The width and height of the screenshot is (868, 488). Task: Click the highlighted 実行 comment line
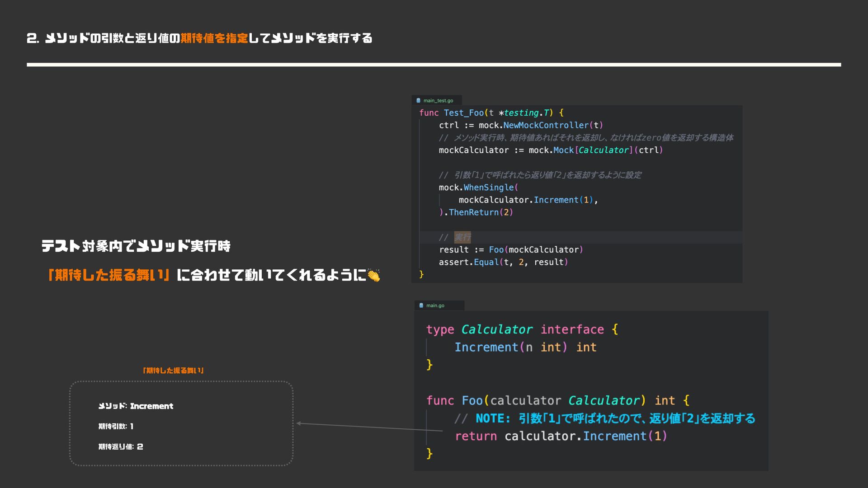[462, 237]
